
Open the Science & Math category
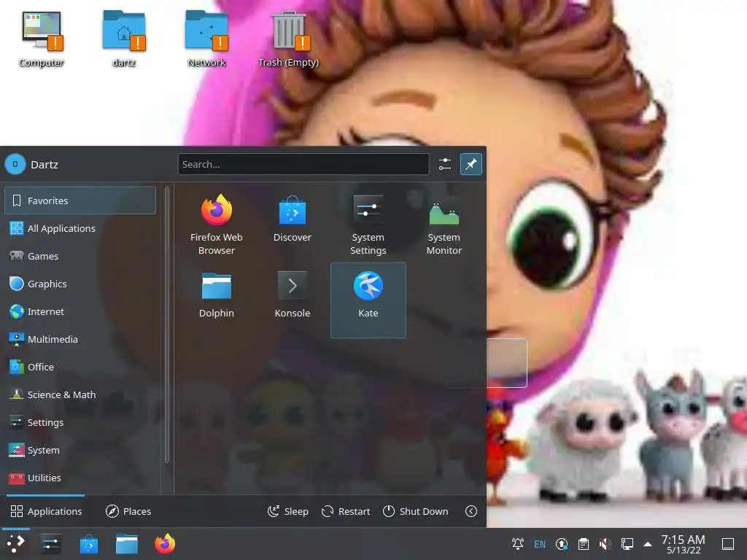coord(80,394)
